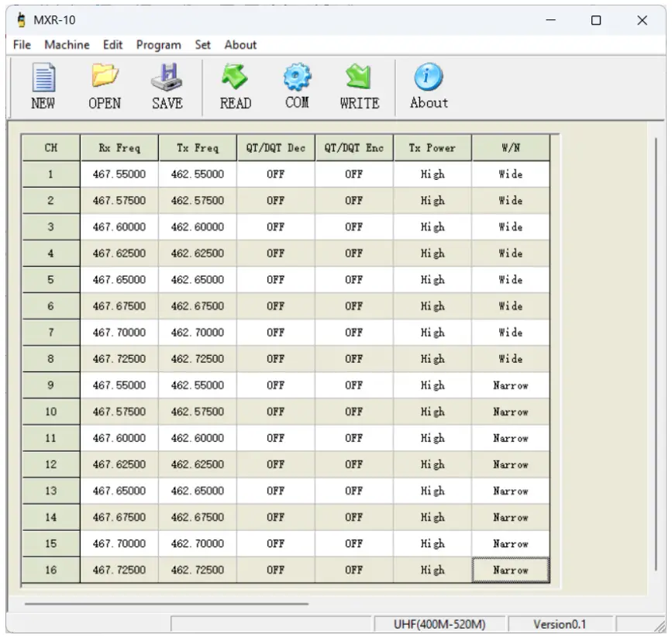This screenshot has width=672, height=638.
Task: Select channel 16 Narrow W/N cell
Action: tap(510, 570)
